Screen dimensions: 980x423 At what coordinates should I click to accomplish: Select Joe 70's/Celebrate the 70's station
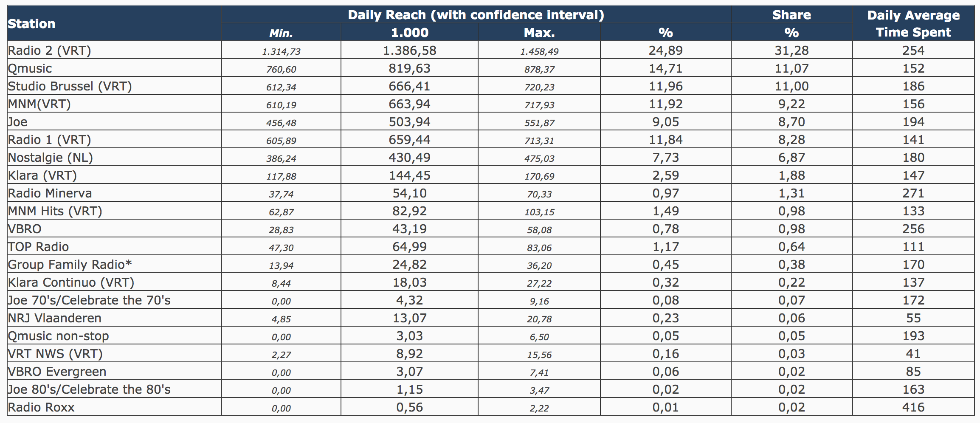tap(89, 300)
